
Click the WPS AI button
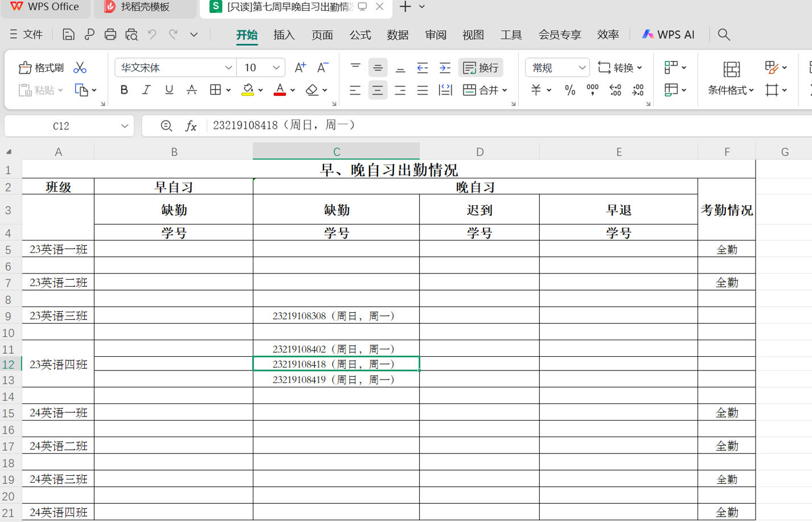(669, 35)
